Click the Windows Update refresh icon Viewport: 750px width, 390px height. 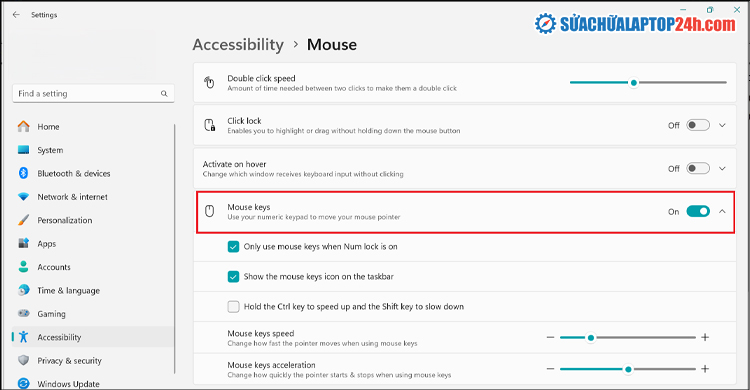pos(23,383)
